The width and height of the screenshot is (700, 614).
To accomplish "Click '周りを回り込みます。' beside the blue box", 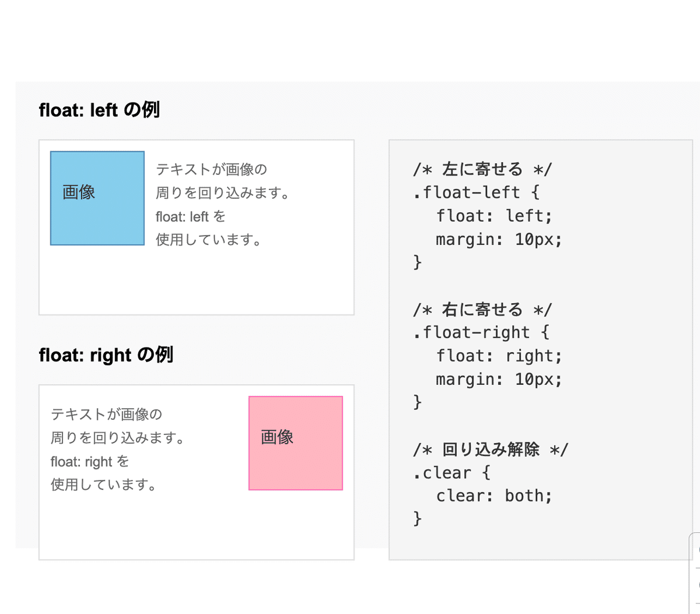I will click(x=223, y=192).
